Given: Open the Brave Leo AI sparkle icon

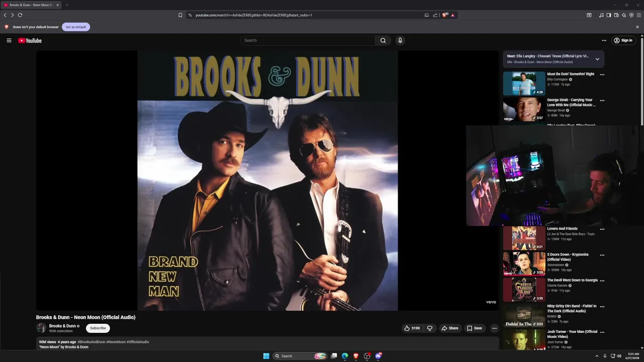Looking at the screenshot, I should point(623,15).
